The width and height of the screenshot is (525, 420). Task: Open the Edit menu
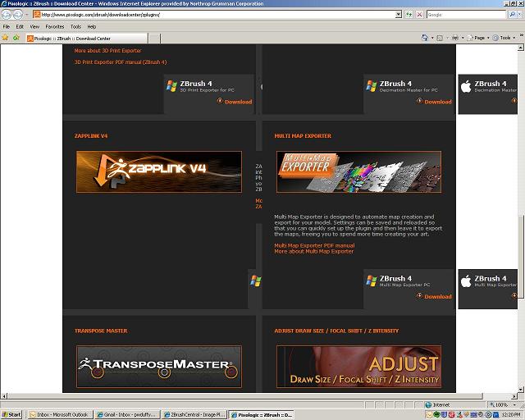20,26
